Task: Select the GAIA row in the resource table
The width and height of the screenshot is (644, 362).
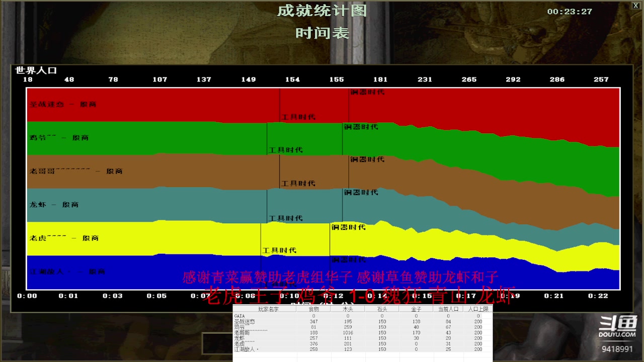Action: (x=362, y=316)
